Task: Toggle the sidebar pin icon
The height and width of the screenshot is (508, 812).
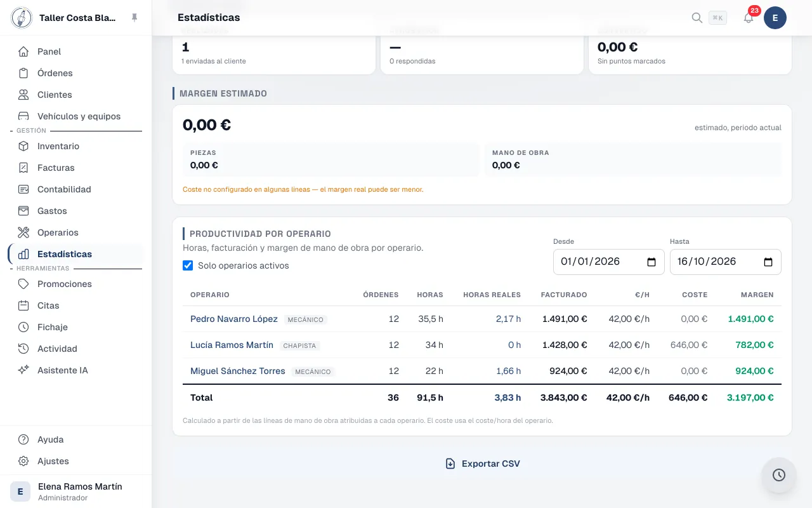Action: click(134, 18)
